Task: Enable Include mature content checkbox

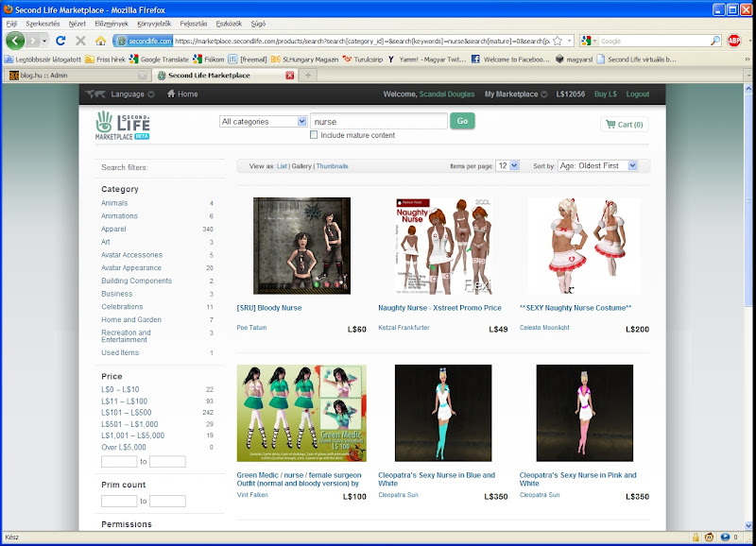Action: point(314,135)
